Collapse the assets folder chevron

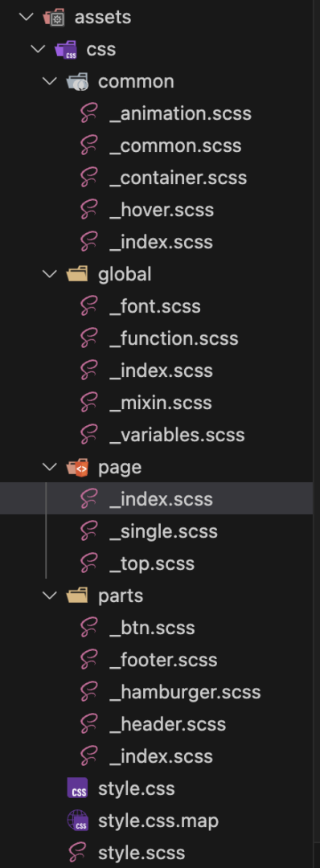click(26, 18)
